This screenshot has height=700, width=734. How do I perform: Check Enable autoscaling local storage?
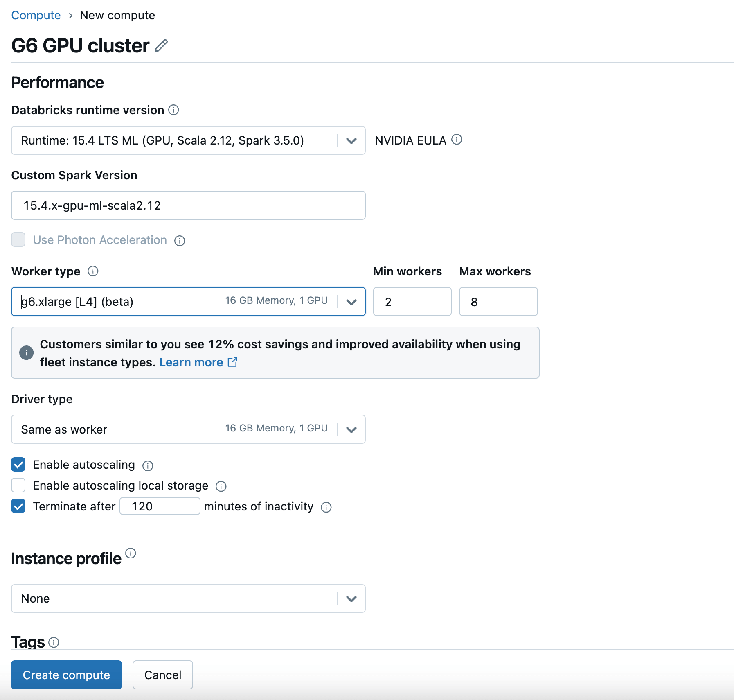(18, 485)
